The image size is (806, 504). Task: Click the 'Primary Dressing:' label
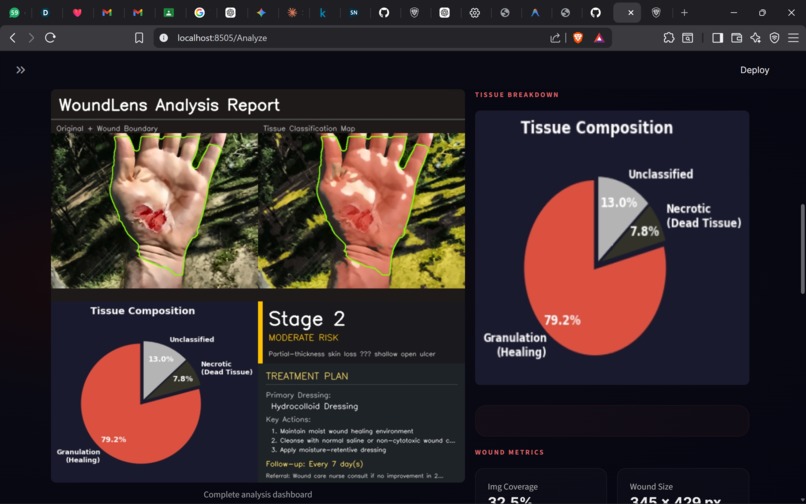pyautogui.click(x=298, y=395)
